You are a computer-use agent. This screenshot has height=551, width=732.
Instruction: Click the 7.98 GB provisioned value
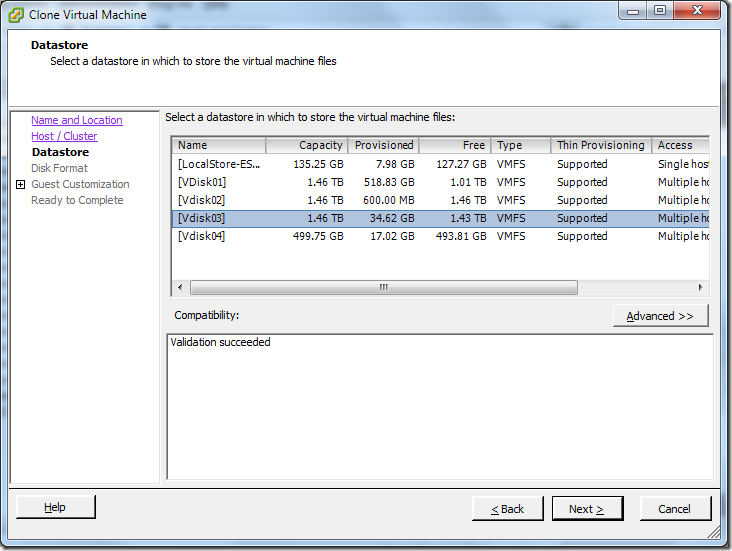pyautogui.click(x=395, y=164)
